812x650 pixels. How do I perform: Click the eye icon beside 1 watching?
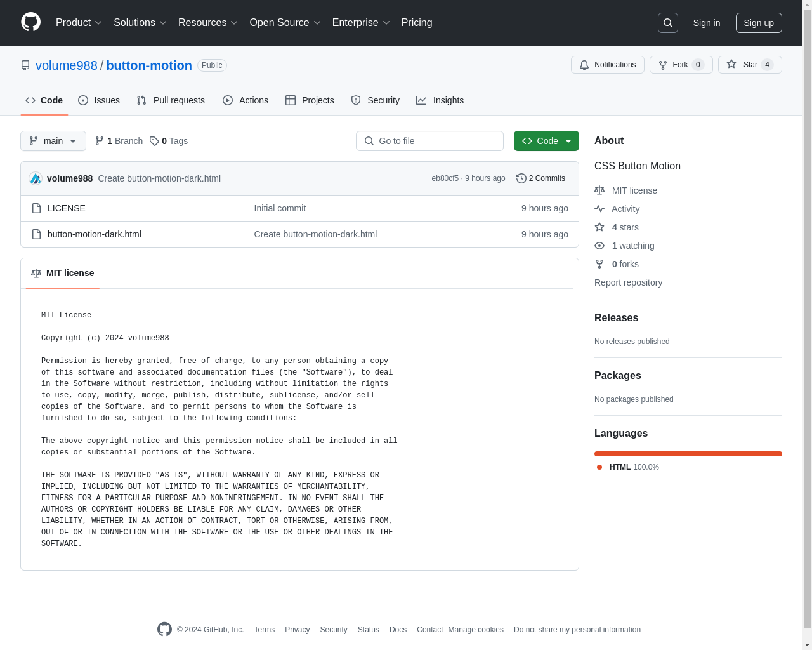599,246
